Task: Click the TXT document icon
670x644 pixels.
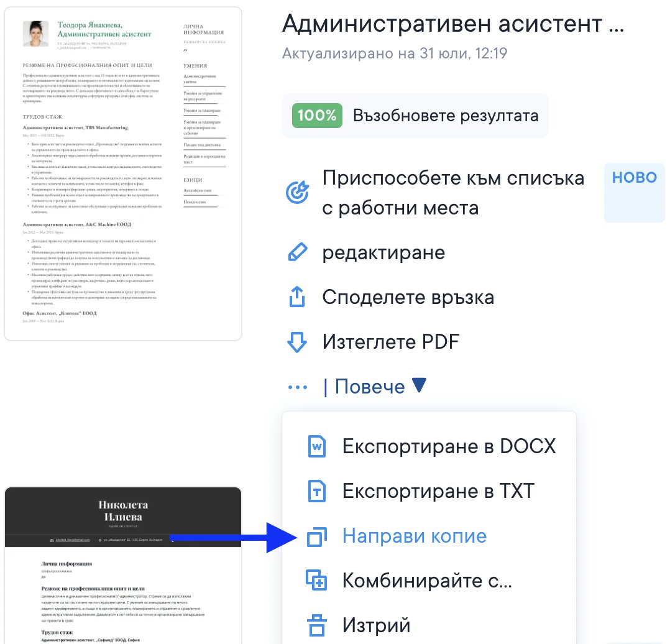Action: pos(317,492)
